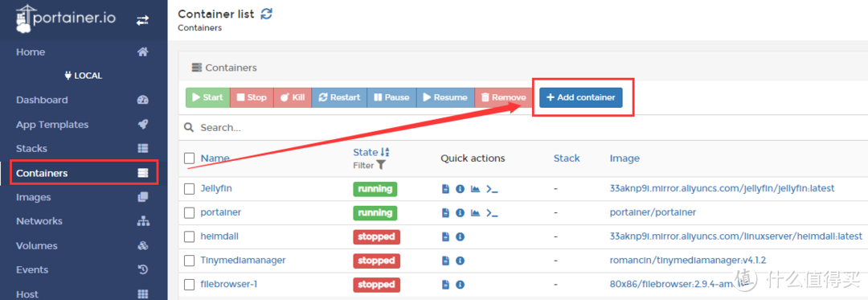Open App Templates in the sidebar
The width and height of the screenshot is (868, 300).
tap(84, 125)
